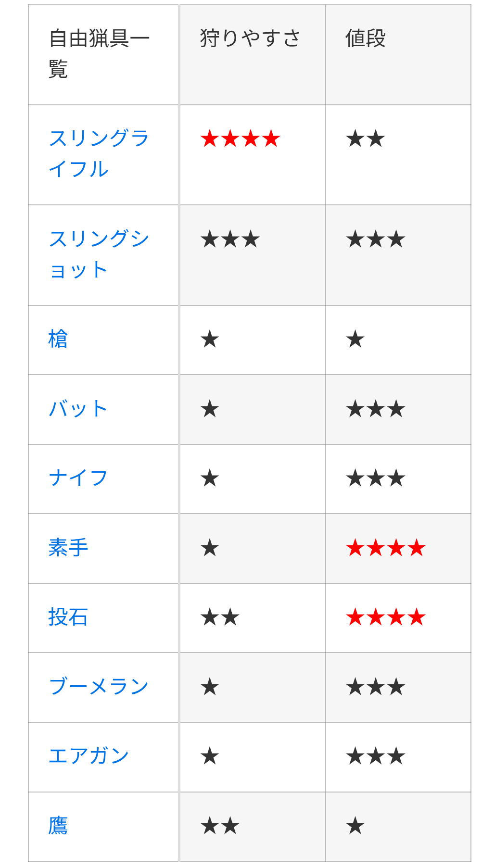Click the two-star price rating for スリングライフル
495x868 pixels.
[x=366, y=139]
